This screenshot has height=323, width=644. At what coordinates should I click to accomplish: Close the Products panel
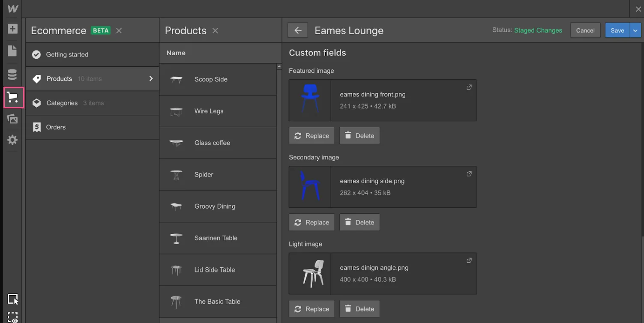coord(215,30)
